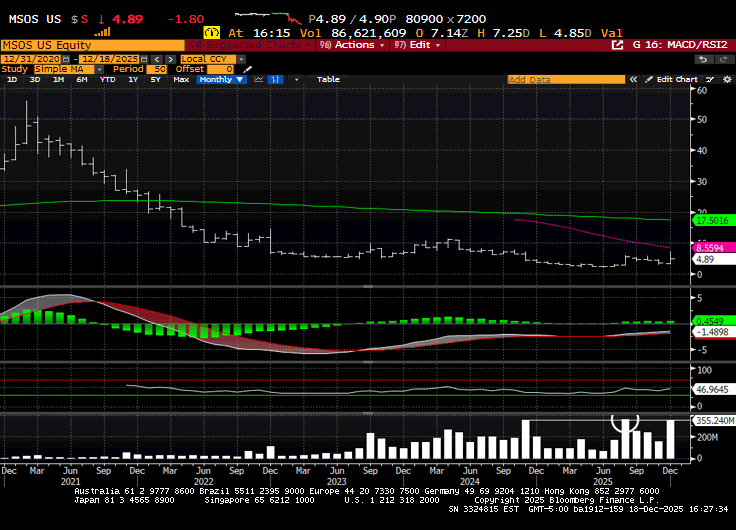Click the Edit Chart button
The height and width of the screenshot is (530, 736).
[x=672, y=79]
